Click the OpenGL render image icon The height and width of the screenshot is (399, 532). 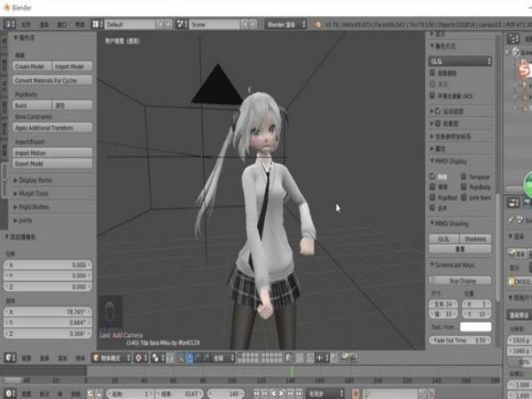click(345, 357)
